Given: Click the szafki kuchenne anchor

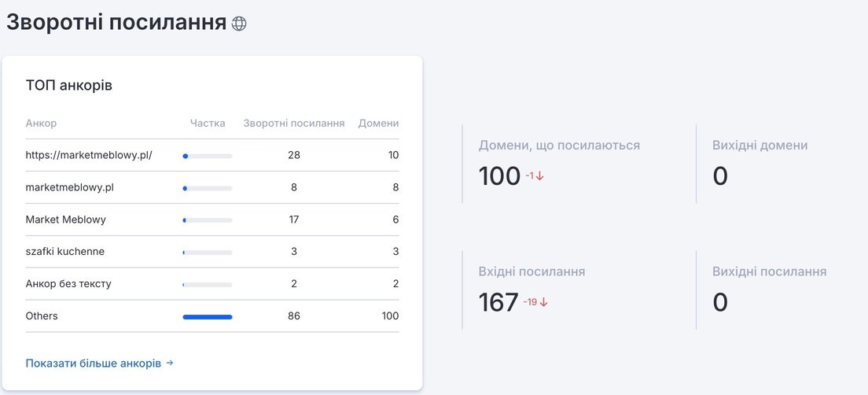Looking at the screenshot, I should coord(64,252).
